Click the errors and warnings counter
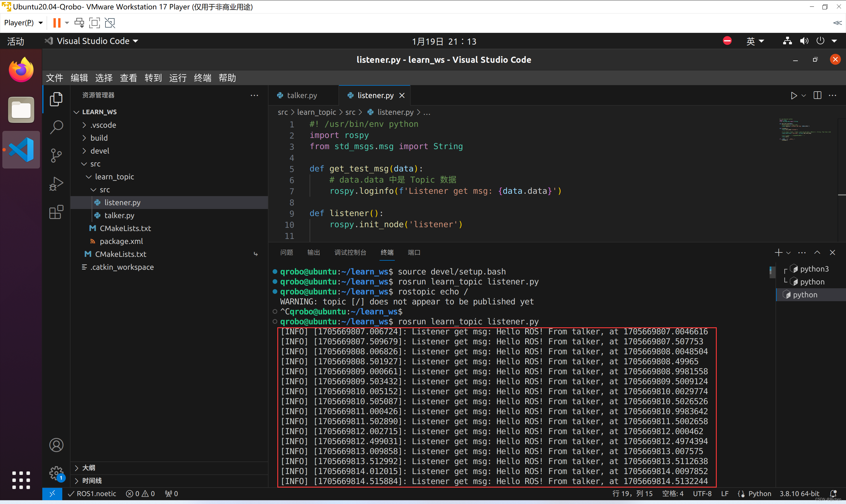 tap(140, 493)
